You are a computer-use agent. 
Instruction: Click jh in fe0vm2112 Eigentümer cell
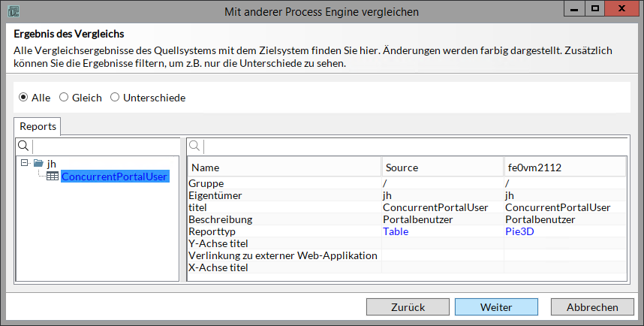(x=510, y=195)
